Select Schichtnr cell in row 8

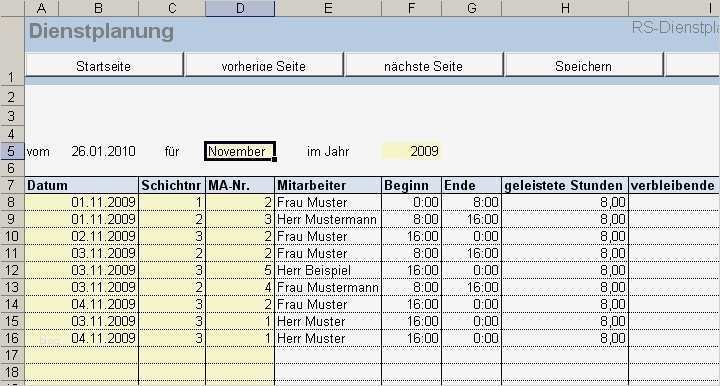(x=172, y=202)
